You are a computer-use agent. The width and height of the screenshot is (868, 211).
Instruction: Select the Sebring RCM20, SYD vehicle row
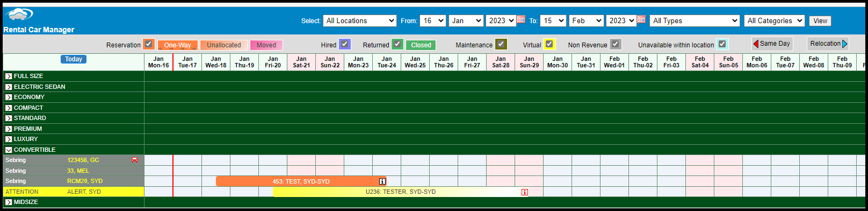(74, 181)
